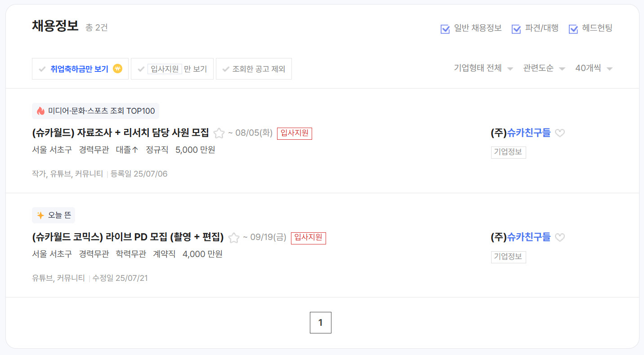Click heart icon beside second (주)슈카친구들

coord(560,237)
